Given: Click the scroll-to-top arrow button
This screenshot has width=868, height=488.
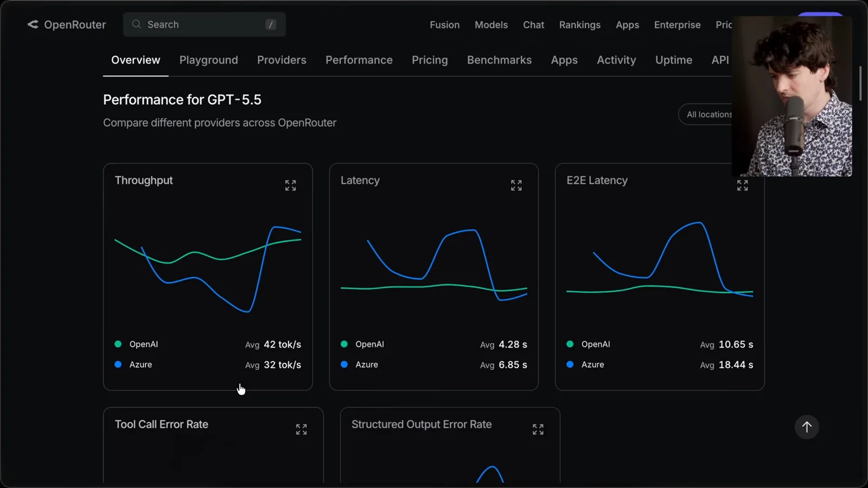Looking at the screenshot, I should coord(807,427).
